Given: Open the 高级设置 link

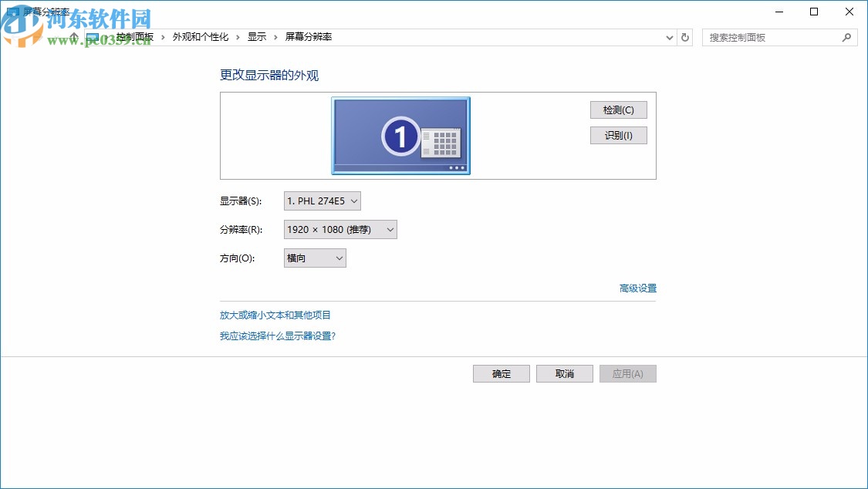Looking at the screenshot, I should (637, 288).
